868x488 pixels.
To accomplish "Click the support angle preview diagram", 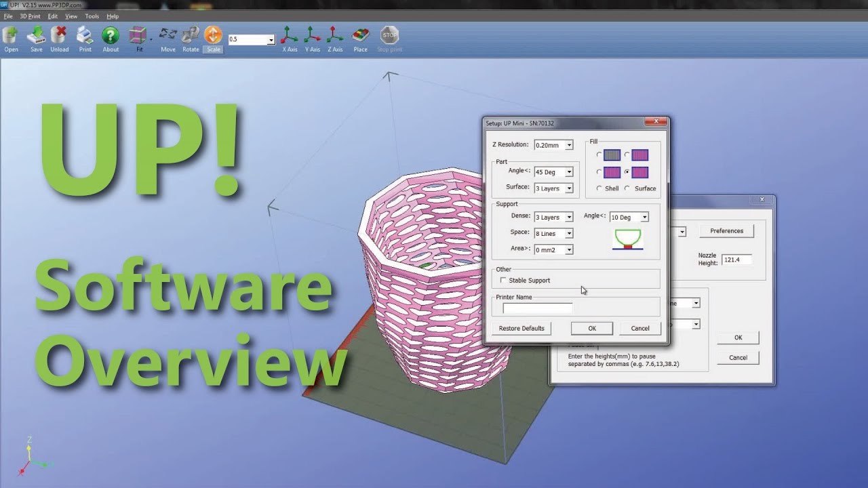I will [x=627, y=239].
